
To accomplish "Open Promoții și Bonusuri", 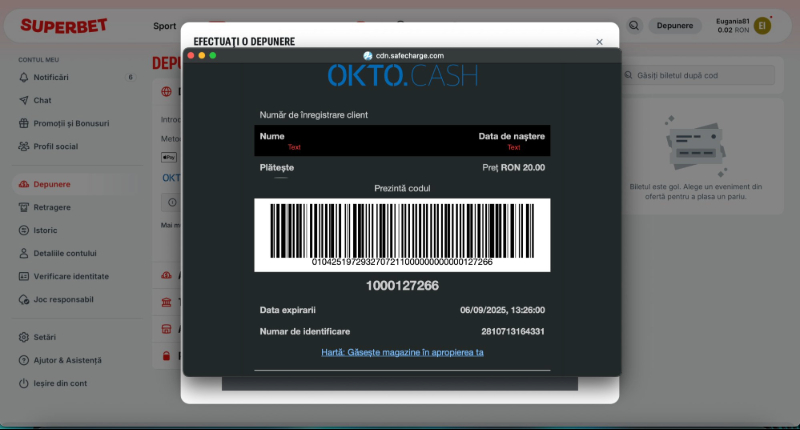I will [x=71, y=123].
